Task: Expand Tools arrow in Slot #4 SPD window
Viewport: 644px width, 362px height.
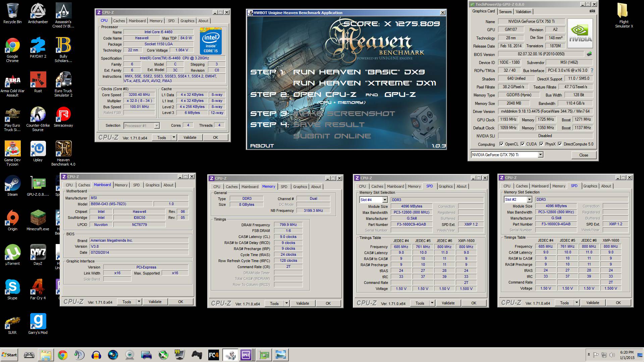Action: tap(432, 303)
